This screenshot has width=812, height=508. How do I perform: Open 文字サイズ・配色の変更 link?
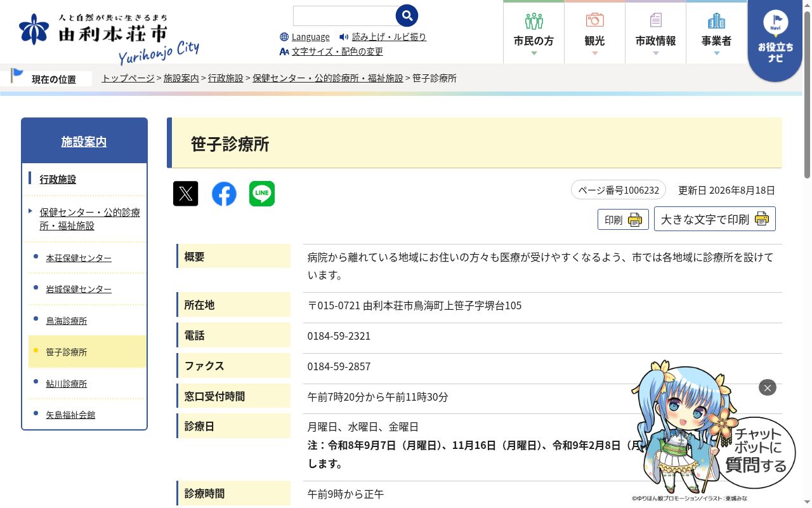[x=337, y=51]
